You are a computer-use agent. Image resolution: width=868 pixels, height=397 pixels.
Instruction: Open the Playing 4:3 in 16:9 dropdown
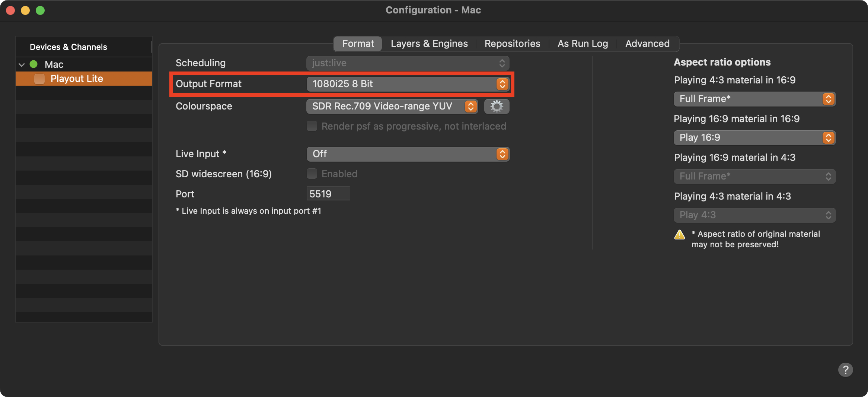(754, 99)
